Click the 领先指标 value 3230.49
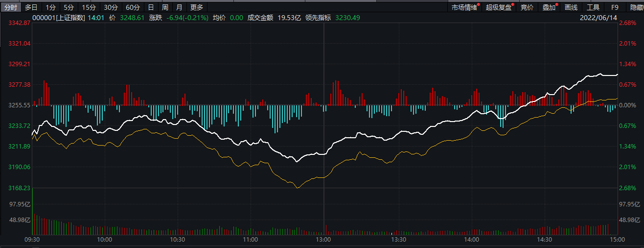This screenshot has width=644, height=248. click(x=347, y=18)
